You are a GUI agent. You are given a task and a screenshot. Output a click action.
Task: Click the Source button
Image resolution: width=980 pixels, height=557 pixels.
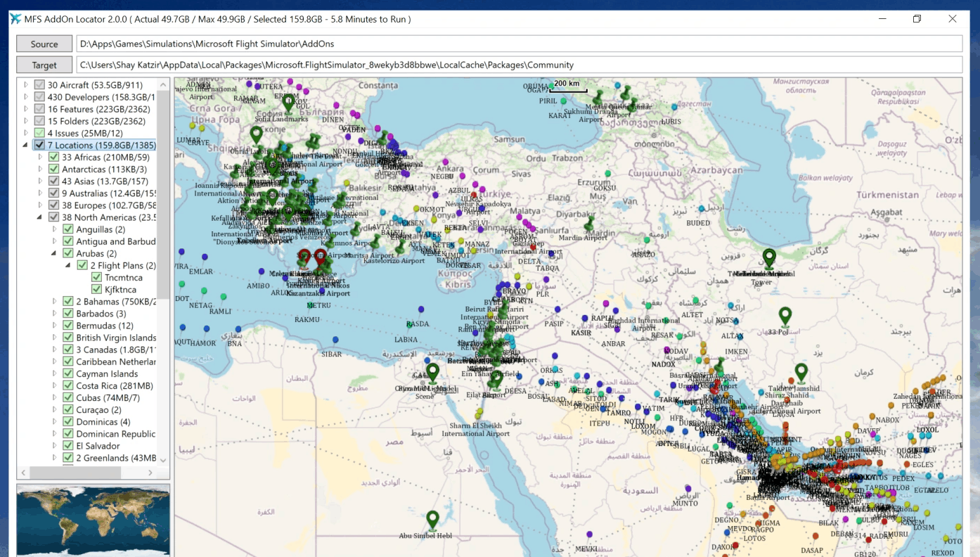coord(44,44)
